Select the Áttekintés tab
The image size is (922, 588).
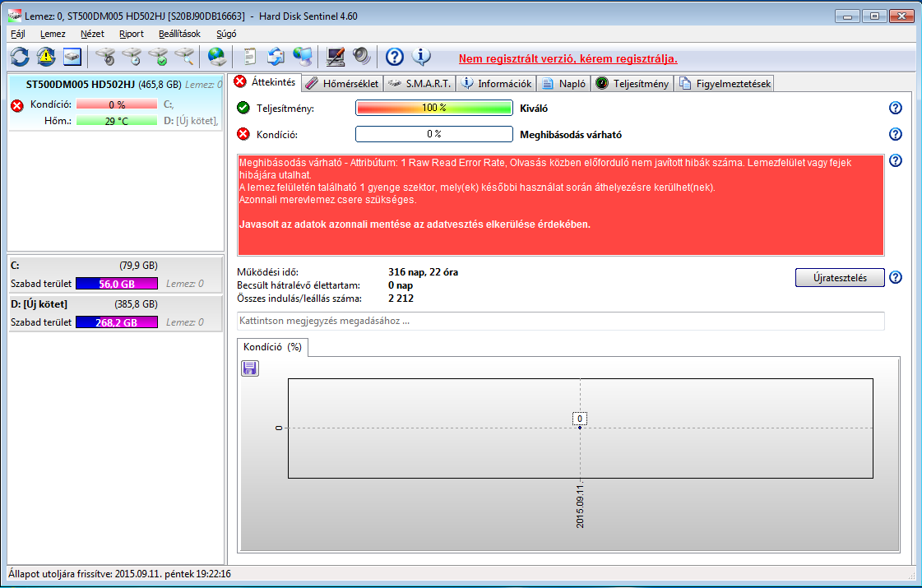(x=265, y=82)
